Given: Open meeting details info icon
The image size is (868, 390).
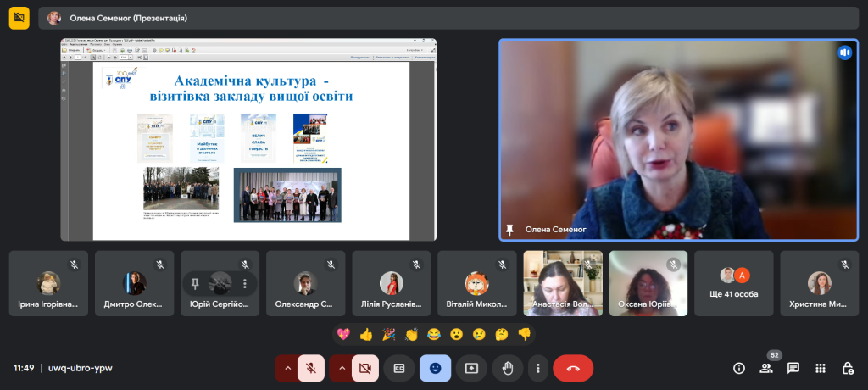Looking at the screenshot, I should tap(739, 368).
